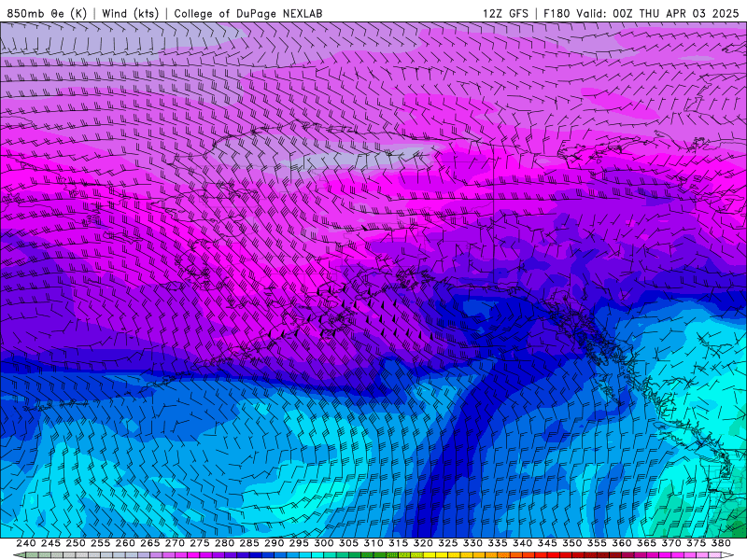Image resolution: width=747 pixels, height=560 pixels.
Task: Click the left arrow end of color bar
Action: click(x=20, y=555)
